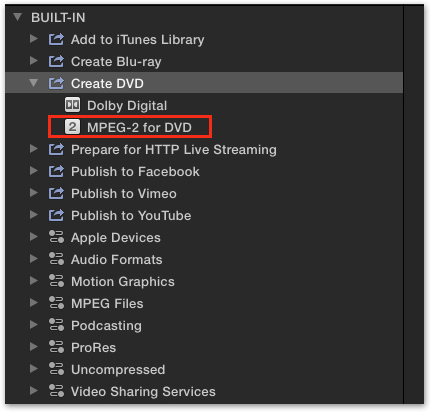Select the Motion Graphics label
The height and width of the screenshot is (412, 431).
click(123, 282)
